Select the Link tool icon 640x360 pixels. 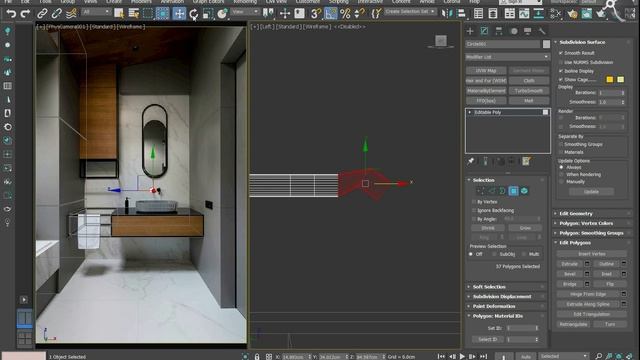pyautogui.click(x=42, y=13)
